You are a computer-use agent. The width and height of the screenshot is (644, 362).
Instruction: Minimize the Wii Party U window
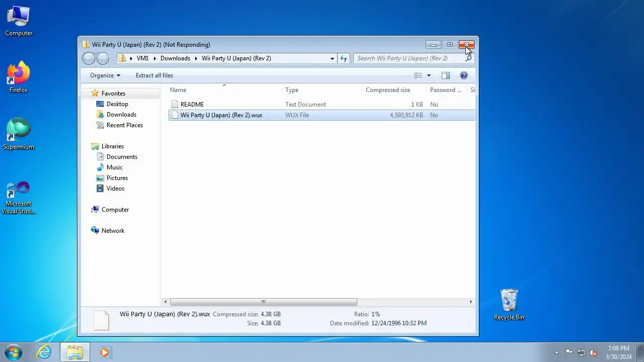point(433,45)
